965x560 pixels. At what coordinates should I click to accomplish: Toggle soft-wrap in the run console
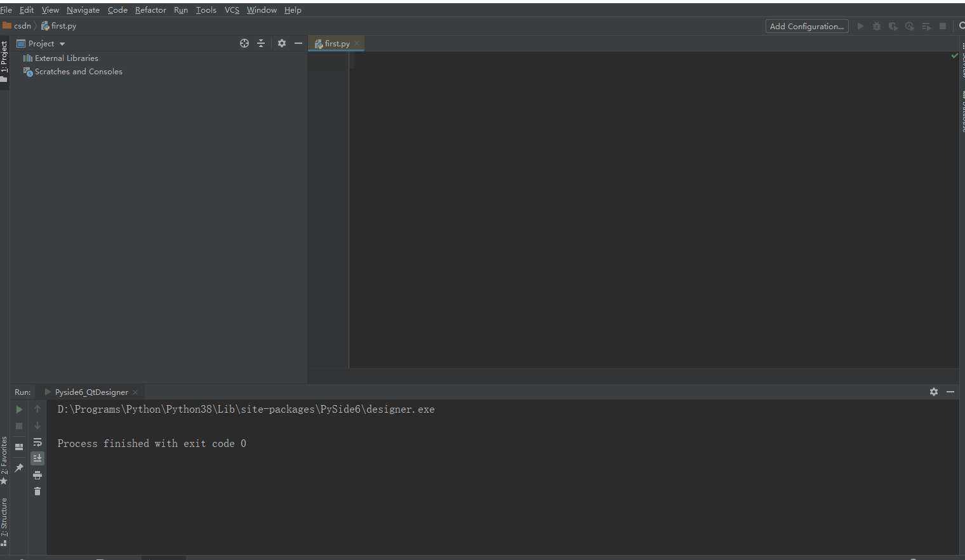(x=37, y=443)
